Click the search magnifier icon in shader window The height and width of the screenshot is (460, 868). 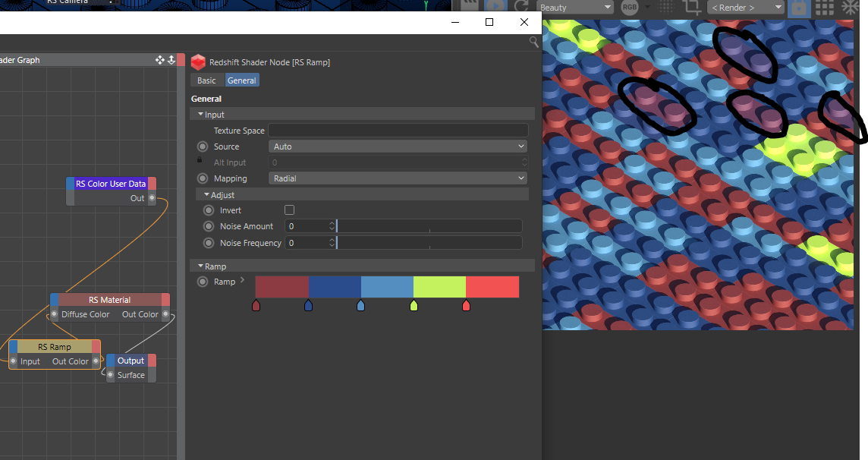tap(533, 42)
